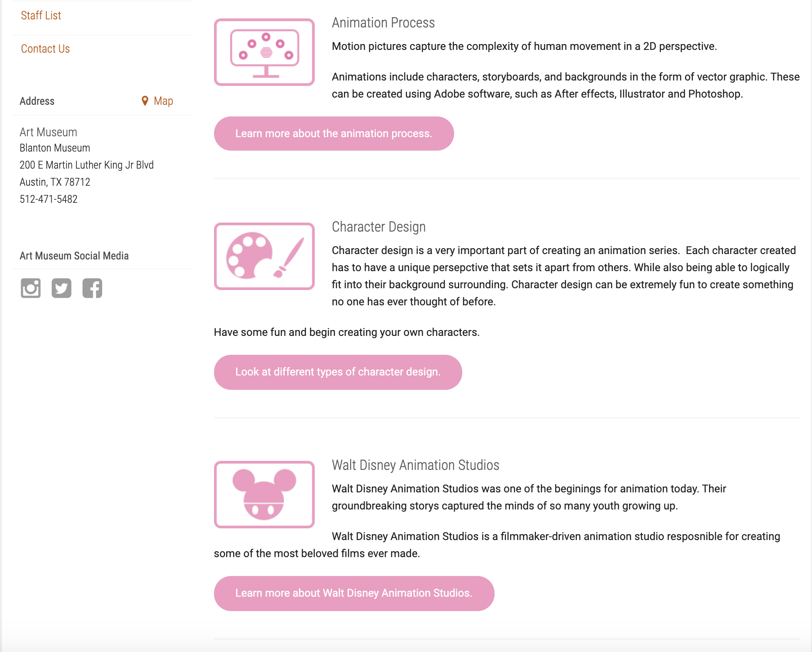Click the map pin icon beside Address
The image size is (812, 652).
click(x=145, y=101)
